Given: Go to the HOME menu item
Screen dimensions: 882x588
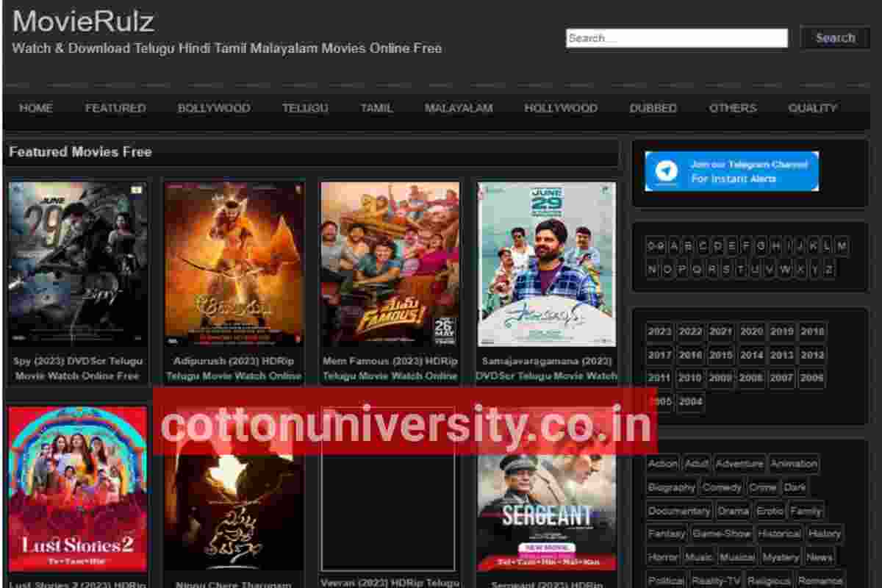Looking at the screenshot, I should (x=36, y=108).
